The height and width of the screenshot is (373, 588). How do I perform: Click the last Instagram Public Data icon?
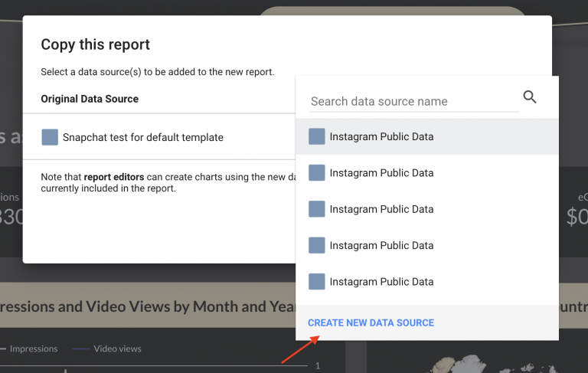point(317,282)
